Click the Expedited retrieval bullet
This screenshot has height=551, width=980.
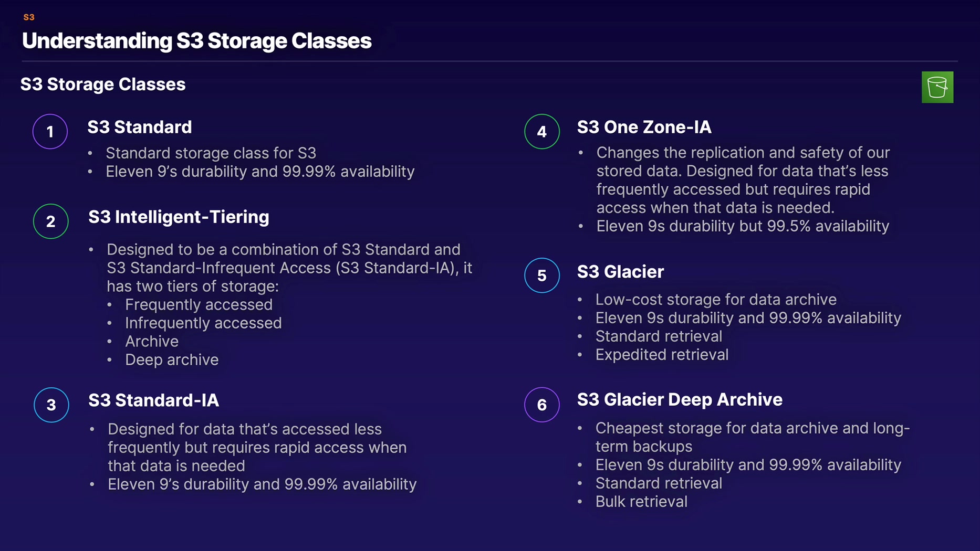(661, 355)
